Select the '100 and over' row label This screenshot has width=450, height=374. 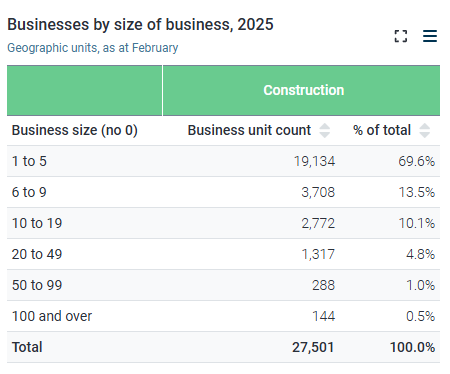[x=52, y=316]
